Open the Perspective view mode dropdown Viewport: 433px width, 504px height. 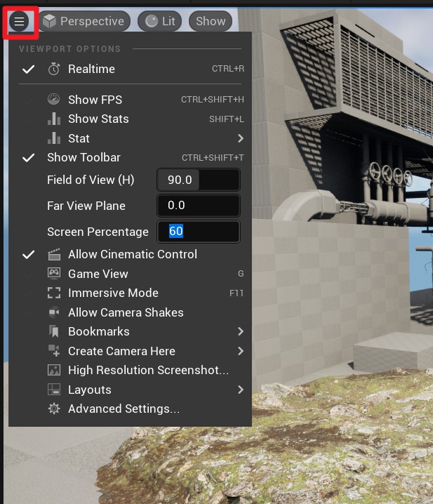[x=84, y=21]
